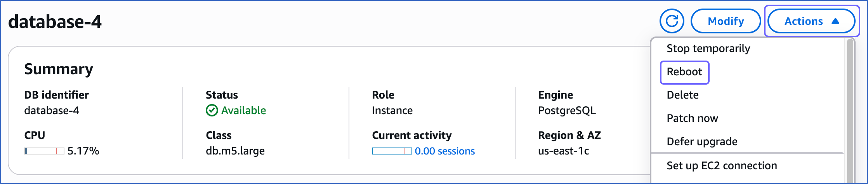This screenshot has width=868, height=184.
Task: Click the Available status text
Action: [x=243, y=111]
